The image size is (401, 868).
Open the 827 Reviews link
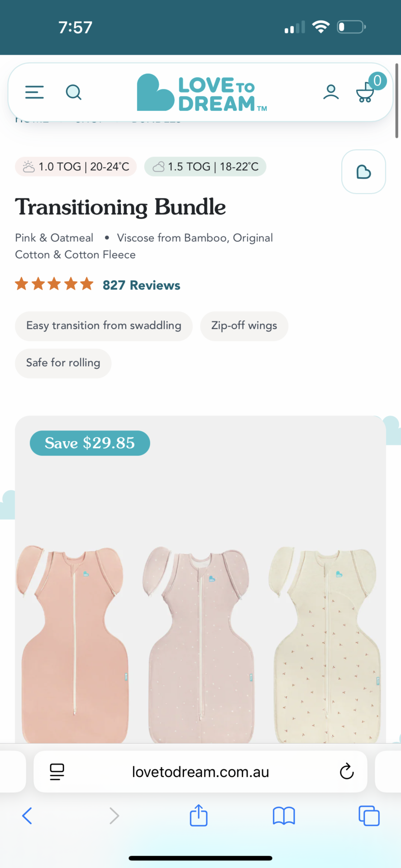pyautogui.click(x=141, y=285)
